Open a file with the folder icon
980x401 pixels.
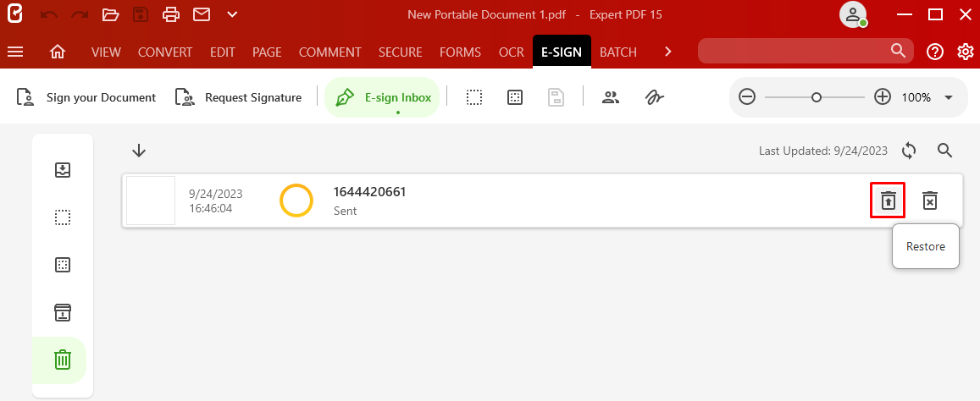point(111,14)
